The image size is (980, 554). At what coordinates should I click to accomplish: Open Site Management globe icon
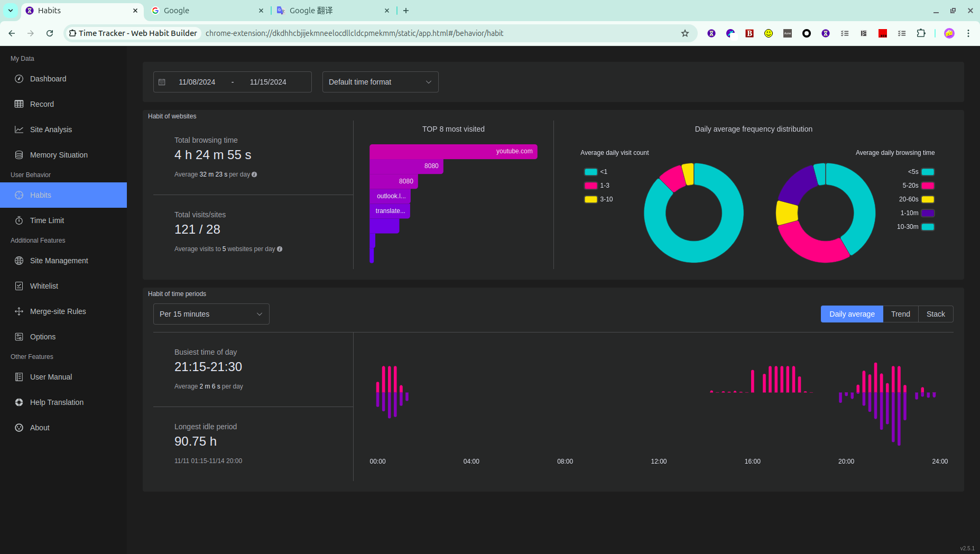click(19, 261)
